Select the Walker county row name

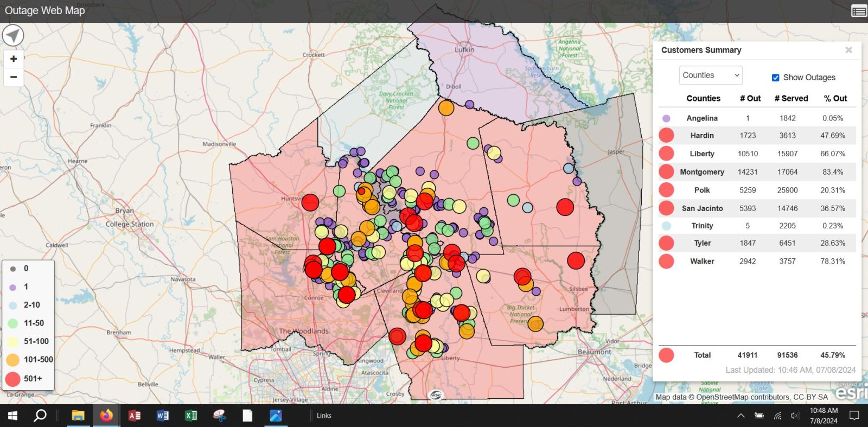tap(702, 262)
